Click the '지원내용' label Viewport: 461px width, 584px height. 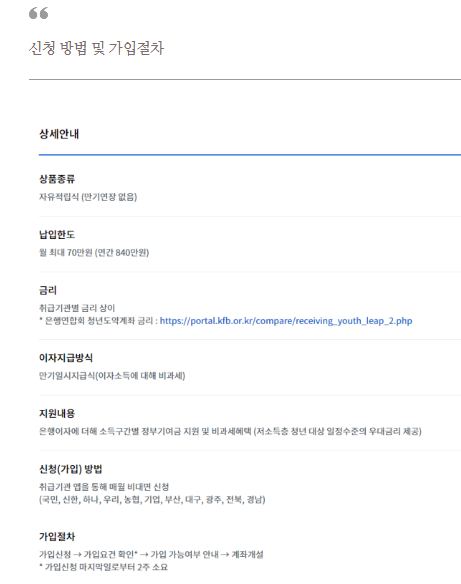57,413
